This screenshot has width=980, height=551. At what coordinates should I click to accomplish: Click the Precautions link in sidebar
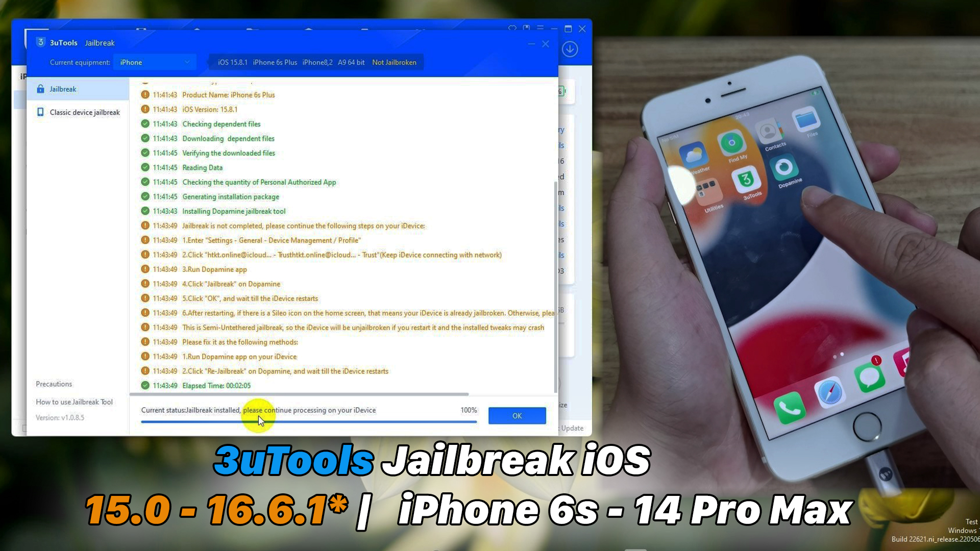(x=54, y=384)
